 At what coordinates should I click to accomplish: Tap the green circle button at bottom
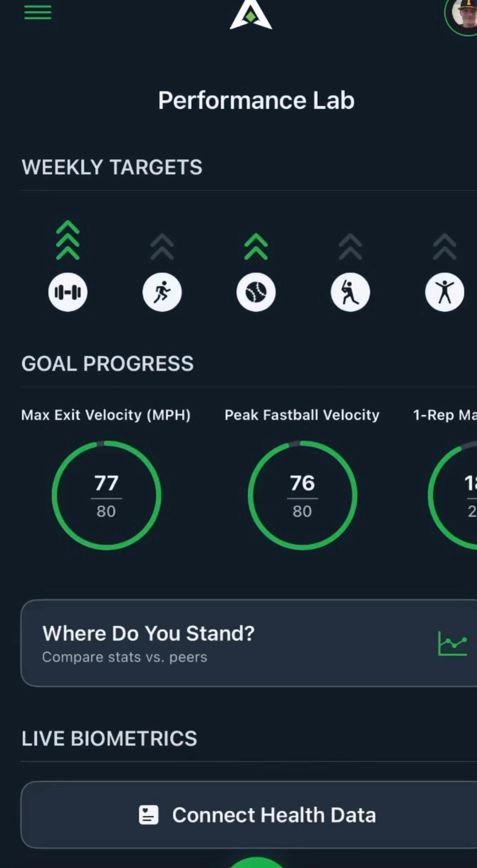pos(257,863)
